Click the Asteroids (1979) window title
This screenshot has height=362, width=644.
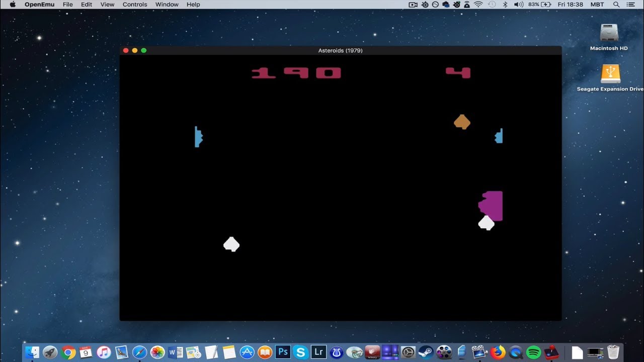(x=341, y=50)
